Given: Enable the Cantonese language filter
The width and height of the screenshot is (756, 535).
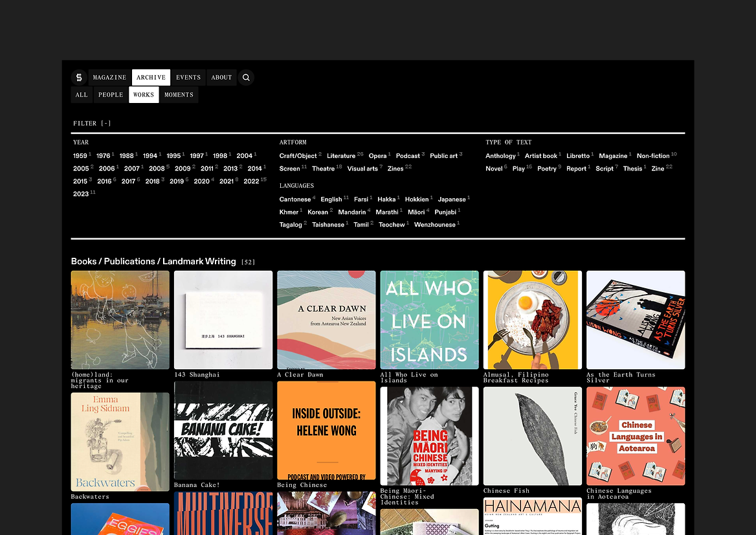Looking at the screenshot, I should [x=295, y=199].
